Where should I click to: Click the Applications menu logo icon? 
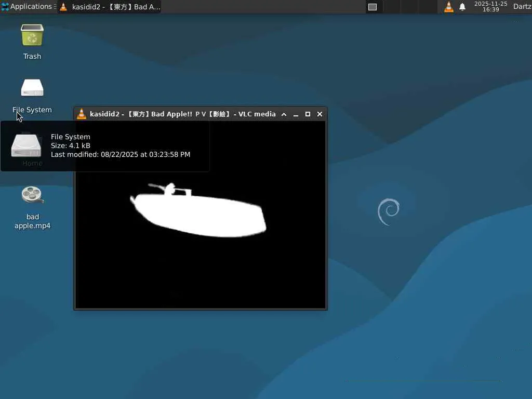(5, 6)
